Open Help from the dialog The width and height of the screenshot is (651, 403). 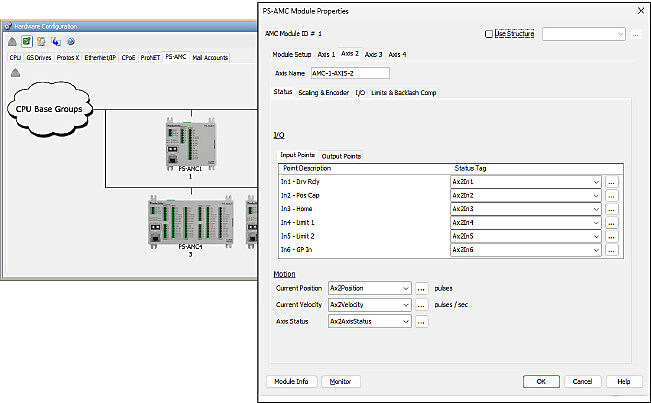coord(624,381)
